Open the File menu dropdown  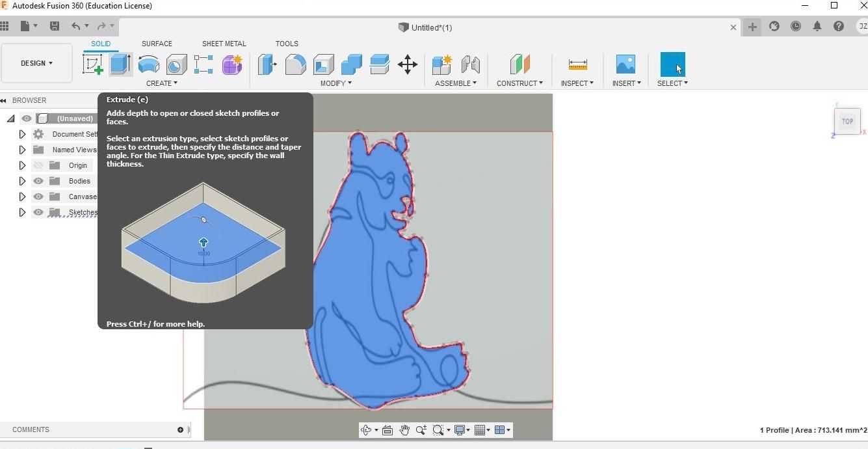29,27
